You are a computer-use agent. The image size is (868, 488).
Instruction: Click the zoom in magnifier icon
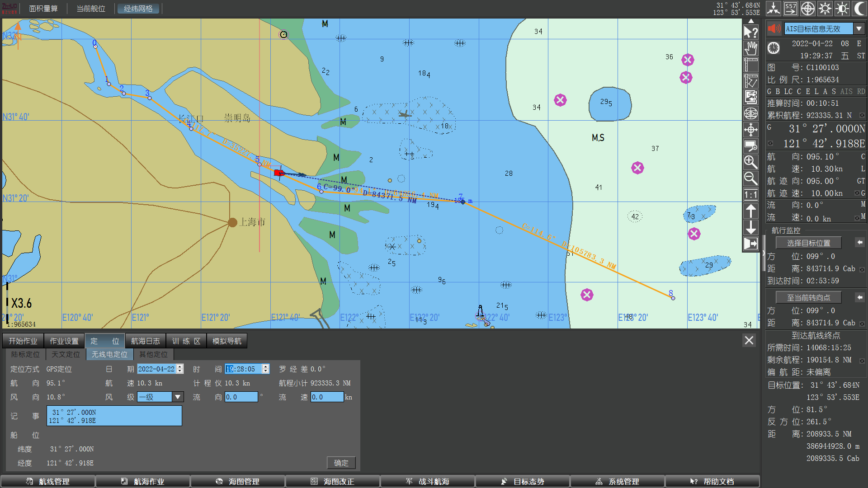tap(751, 162)
